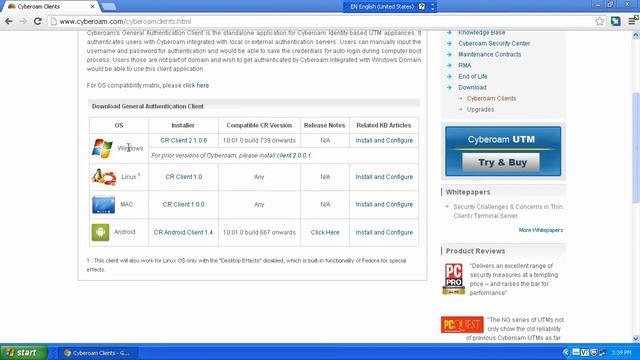This screenshot has width=640, height=360.
Task: Open Knowledge Base sidebar link
Action: (482, 33)
